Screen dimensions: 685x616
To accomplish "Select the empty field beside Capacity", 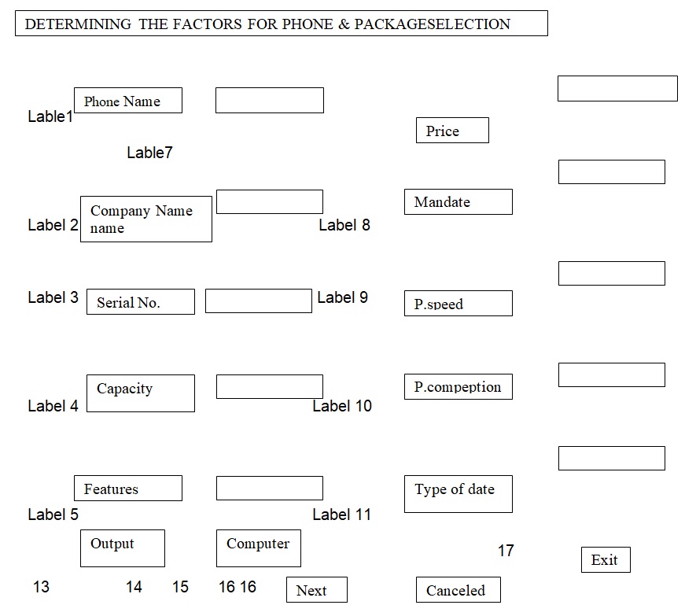I will point(269,386).
